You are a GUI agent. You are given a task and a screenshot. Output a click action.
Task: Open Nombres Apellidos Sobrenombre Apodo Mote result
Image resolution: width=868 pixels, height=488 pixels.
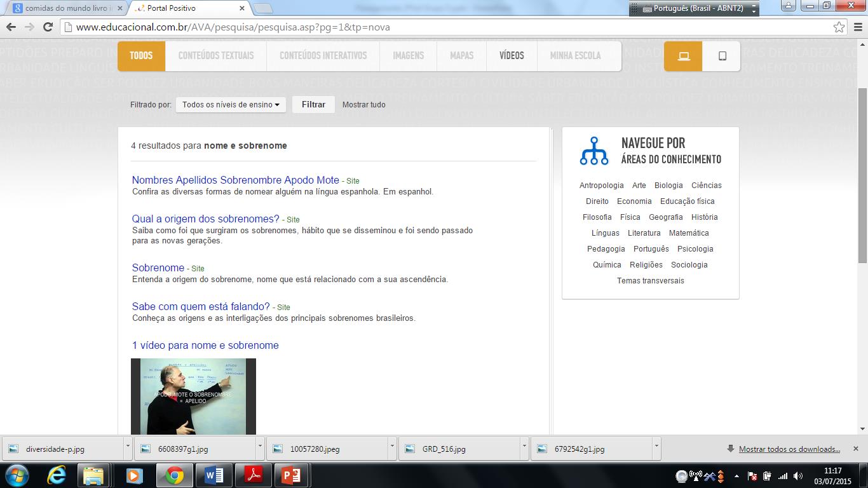click(236, 180)
